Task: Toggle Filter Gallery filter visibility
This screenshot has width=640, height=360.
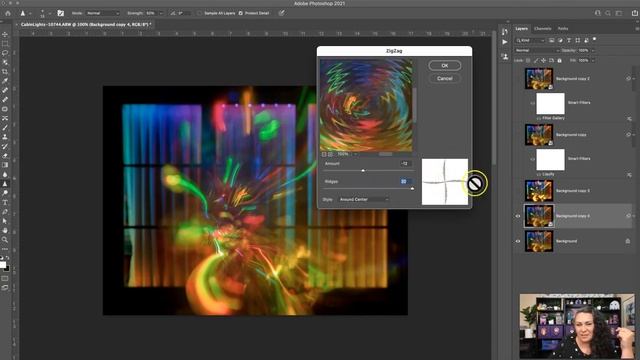Action: (x=538, y=118)
